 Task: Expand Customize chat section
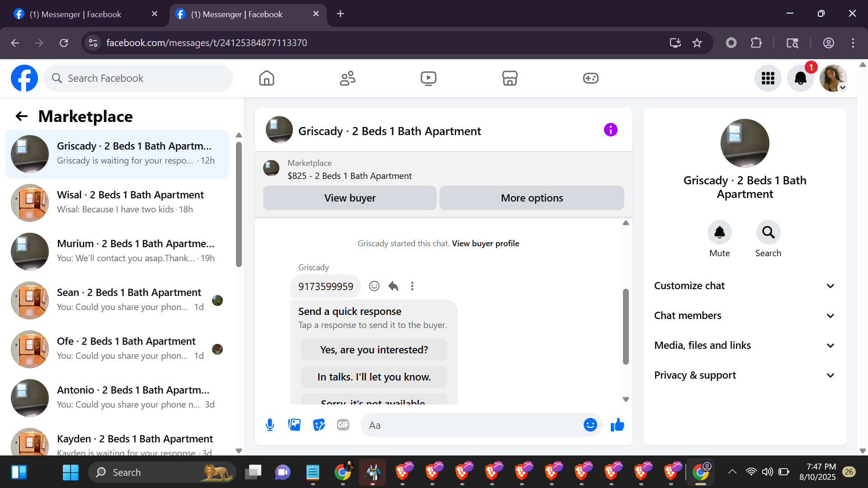[x=745, y=286]
